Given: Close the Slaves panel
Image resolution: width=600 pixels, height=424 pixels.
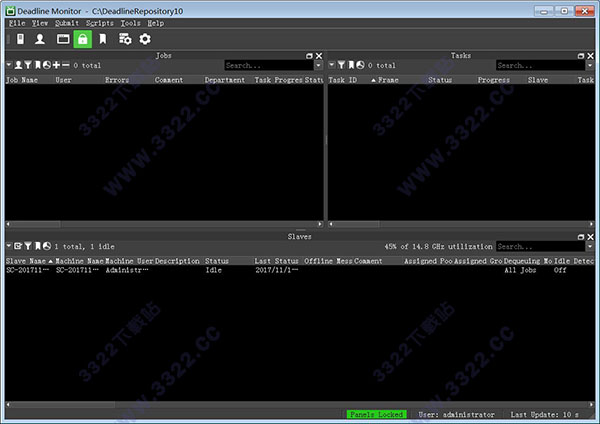Looking at the screenshot, I should (x=590, y=237).
